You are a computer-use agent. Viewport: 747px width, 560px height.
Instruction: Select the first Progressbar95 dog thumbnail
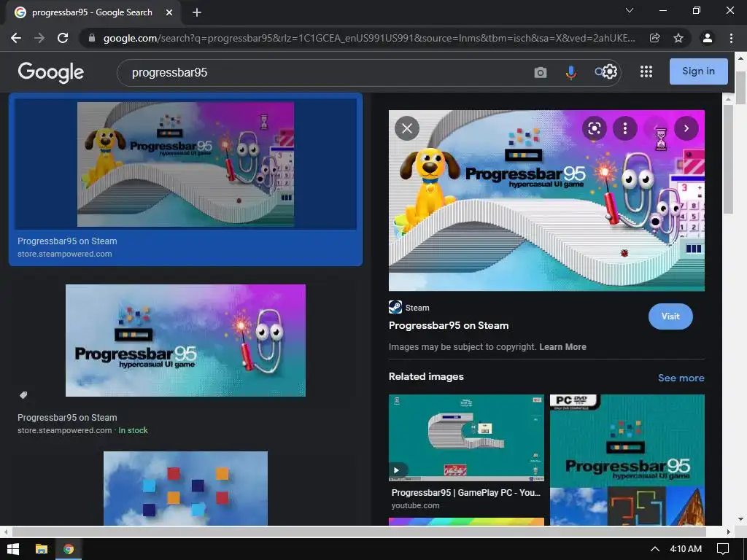[185, 164]
